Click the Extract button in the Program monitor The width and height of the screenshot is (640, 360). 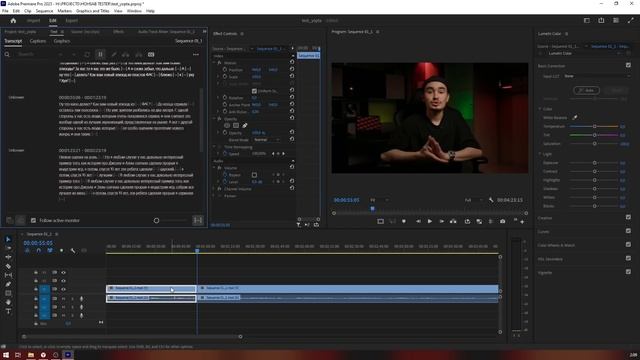pyautogui.click(x=479, y=221)
